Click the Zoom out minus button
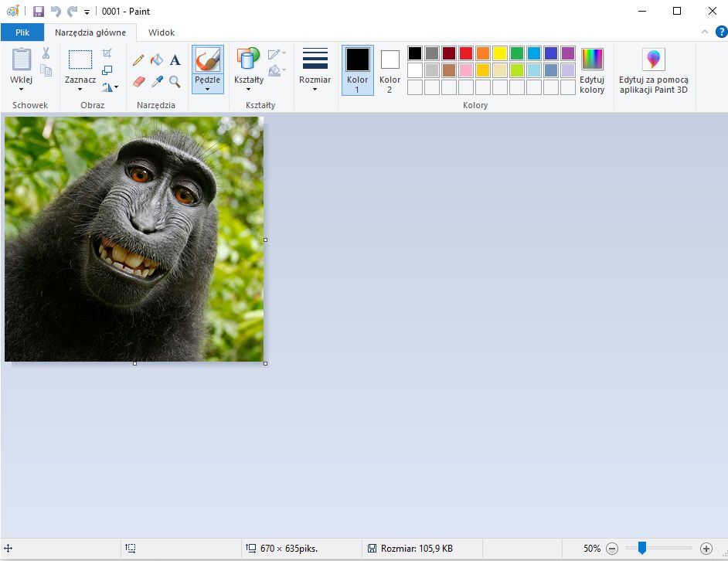Viewport: 728px width, 561px height. (x=612, y=549)
